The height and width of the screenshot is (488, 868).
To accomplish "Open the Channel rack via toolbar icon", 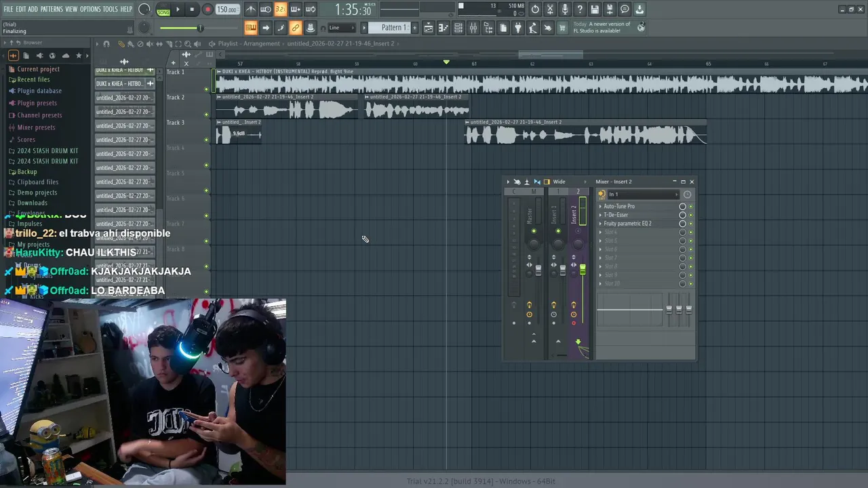I will [x=458, y=28].
